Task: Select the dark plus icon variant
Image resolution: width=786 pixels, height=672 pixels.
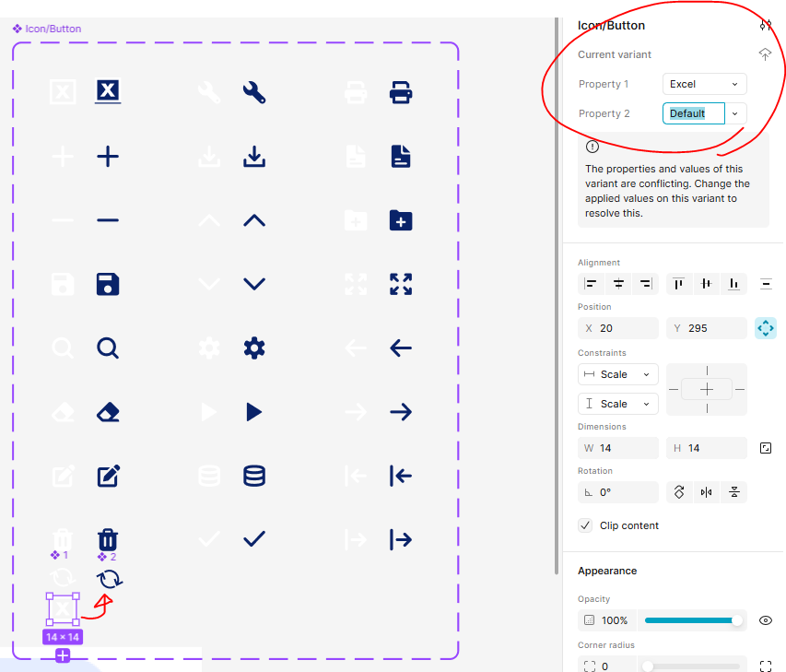Action: [x=108, y=157]
